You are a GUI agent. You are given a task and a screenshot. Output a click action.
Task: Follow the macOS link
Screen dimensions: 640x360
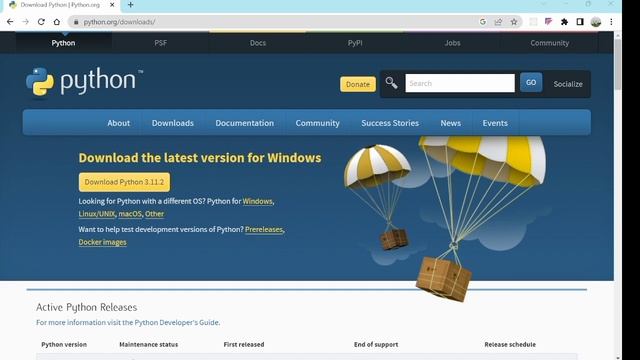click(130, 214)
